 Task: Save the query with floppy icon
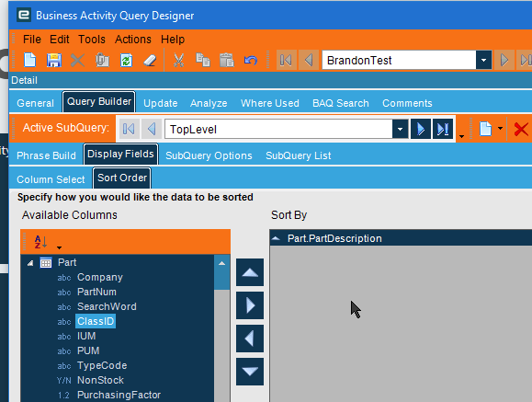54,60
